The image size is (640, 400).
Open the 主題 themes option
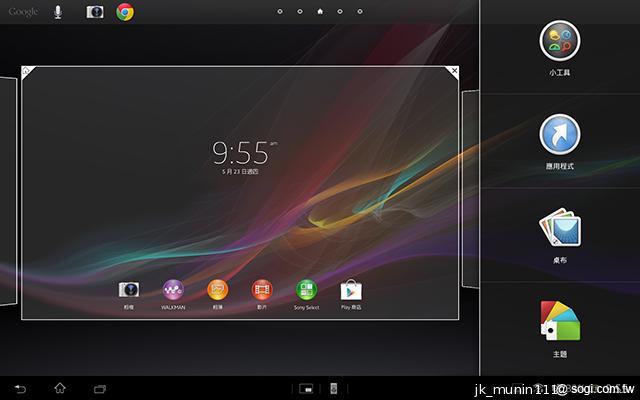point(560,329)
